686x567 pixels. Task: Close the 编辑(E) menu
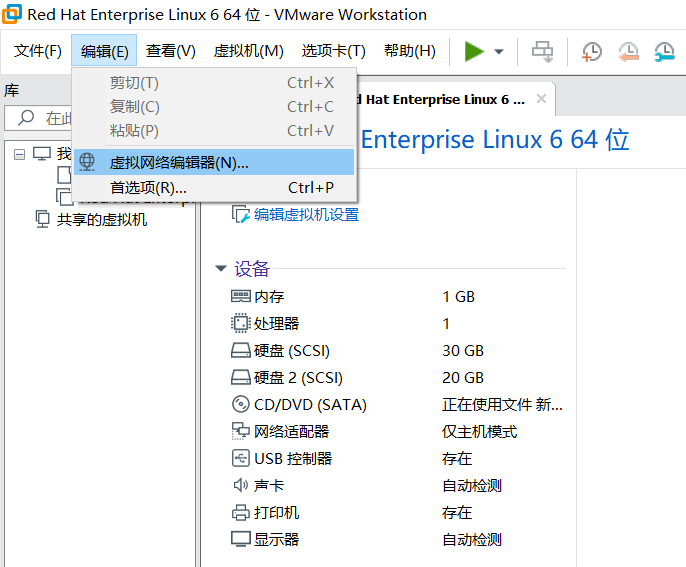click(104, 51)
